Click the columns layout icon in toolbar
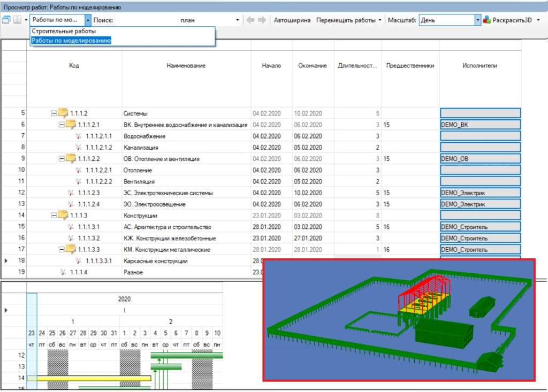548x392 pixels. pos(17,20)
